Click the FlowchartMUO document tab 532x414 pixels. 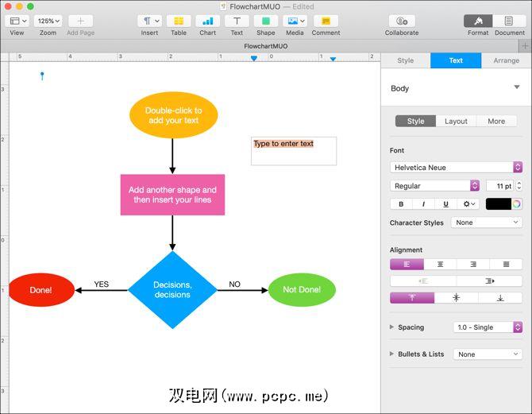tap(266, 46)
